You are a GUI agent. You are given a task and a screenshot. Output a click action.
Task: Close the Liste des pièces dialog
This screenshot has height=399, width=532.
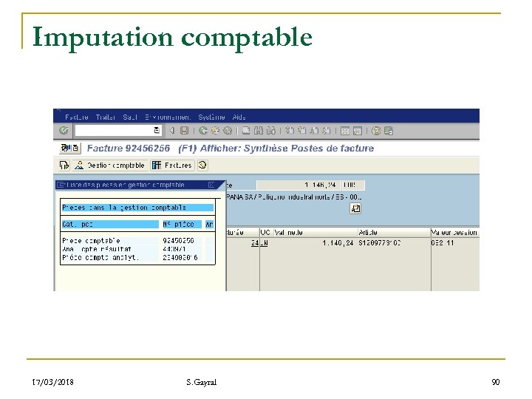point(211,185)
